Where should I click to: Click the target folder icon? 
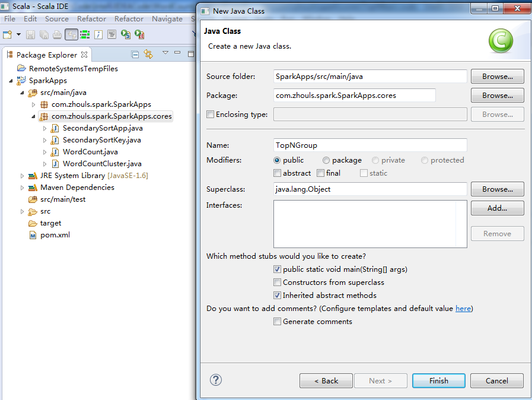pyautogui.click(x=33, y=223)
